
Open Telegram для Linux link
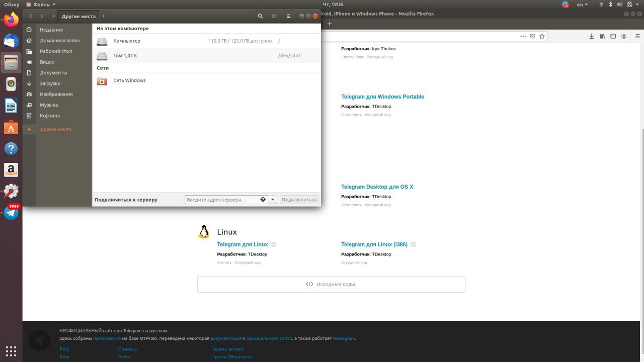pos(243,244)
